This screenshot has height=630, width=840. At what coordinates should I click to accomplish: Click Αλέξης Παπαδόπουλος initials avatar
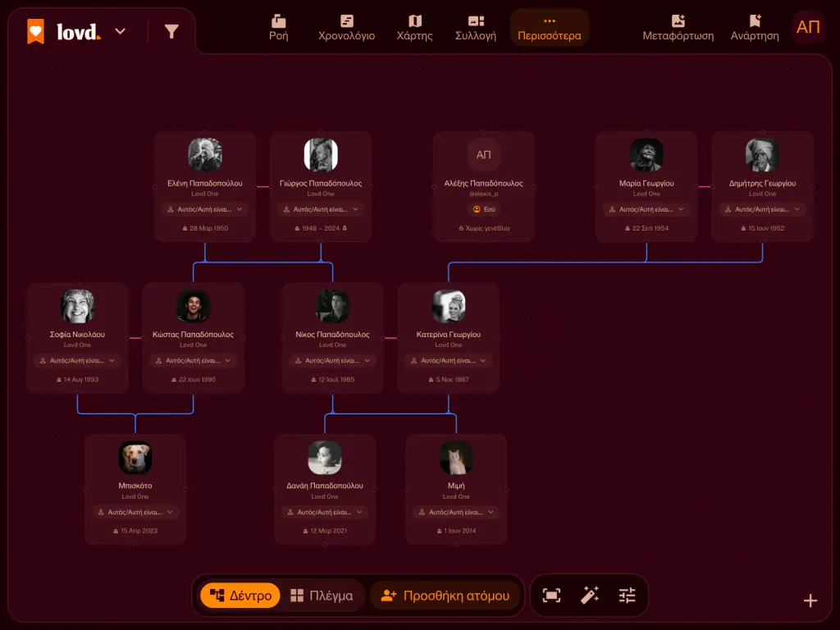point(483,155)
